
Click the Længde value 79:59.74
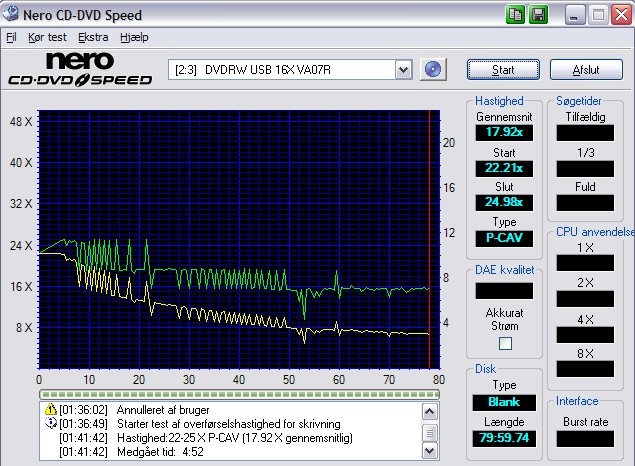[x=504, y=438]
